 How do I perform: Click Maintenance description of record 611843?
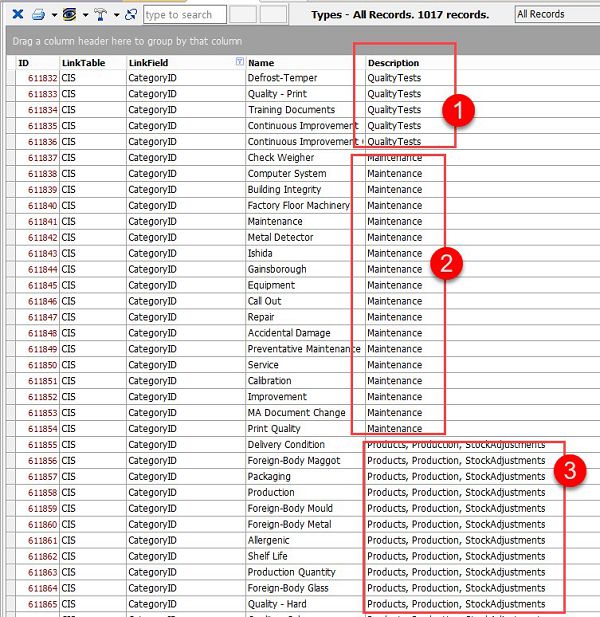coord(394,253)
